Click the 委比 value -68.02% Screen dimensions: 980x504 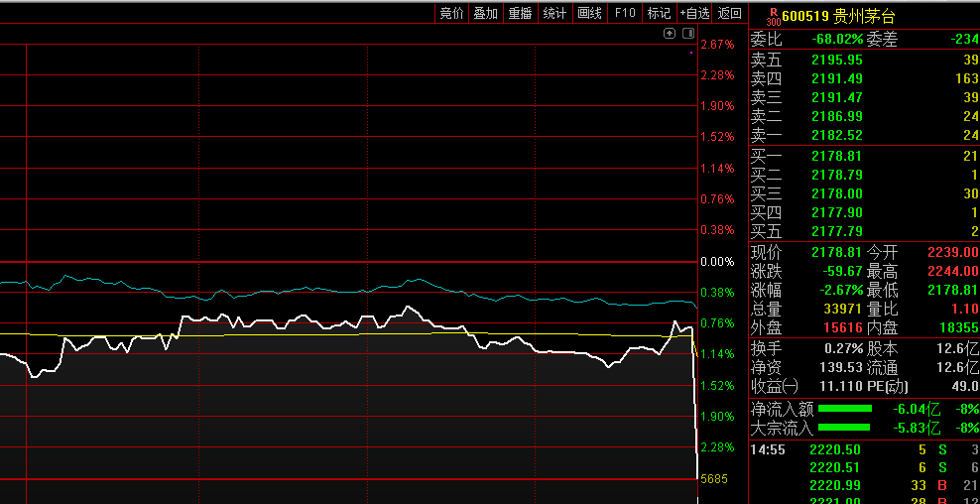pyautogui.click(x=837, y=40)
